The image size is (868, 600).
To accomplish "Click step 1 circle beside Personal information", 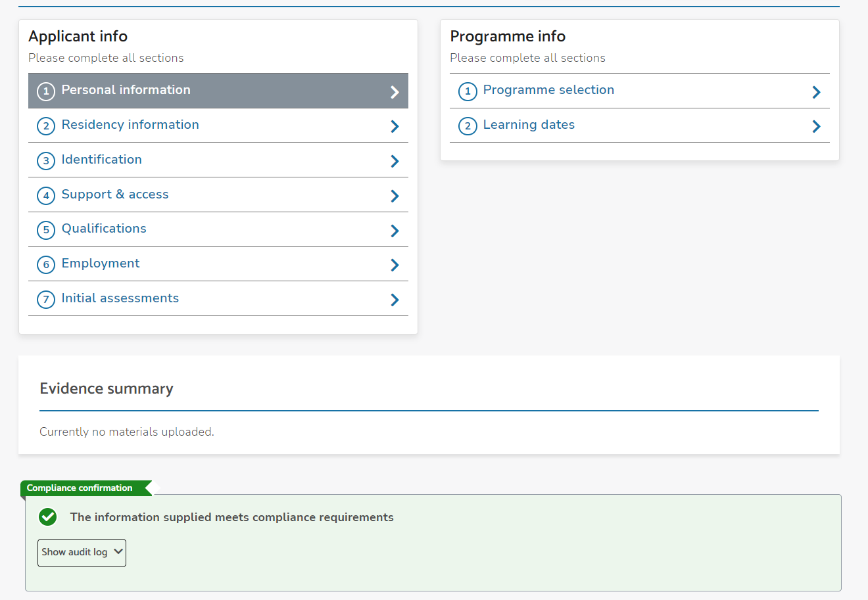I will click(46, 91).
